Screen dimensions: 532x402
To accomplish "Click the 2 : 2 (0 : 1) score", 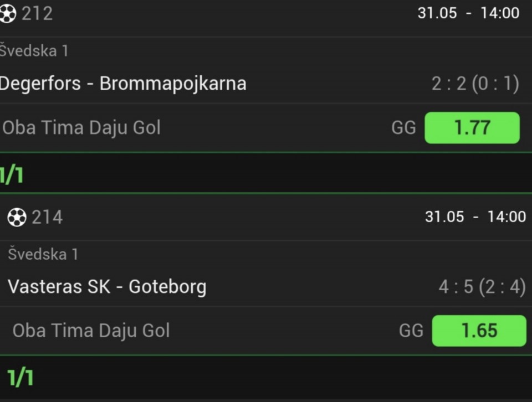I will coord(475,84).
